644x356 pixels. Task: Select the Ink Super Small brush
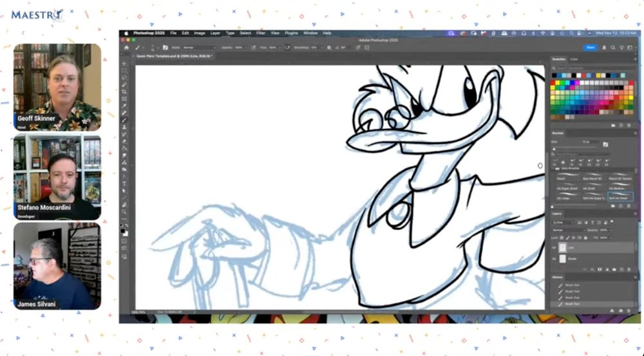point(567,187)
